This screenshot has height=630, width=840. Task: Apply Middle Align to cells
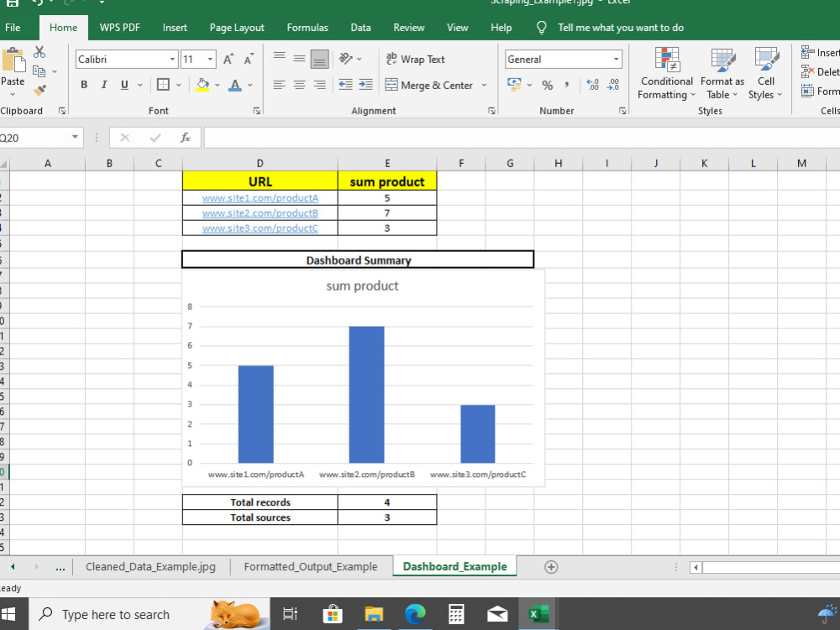(300, 59)
